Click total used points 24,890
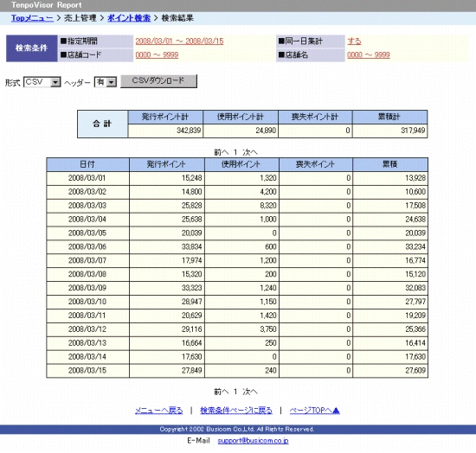The height and width of the screenshot is (453, 476). (241, 131)
